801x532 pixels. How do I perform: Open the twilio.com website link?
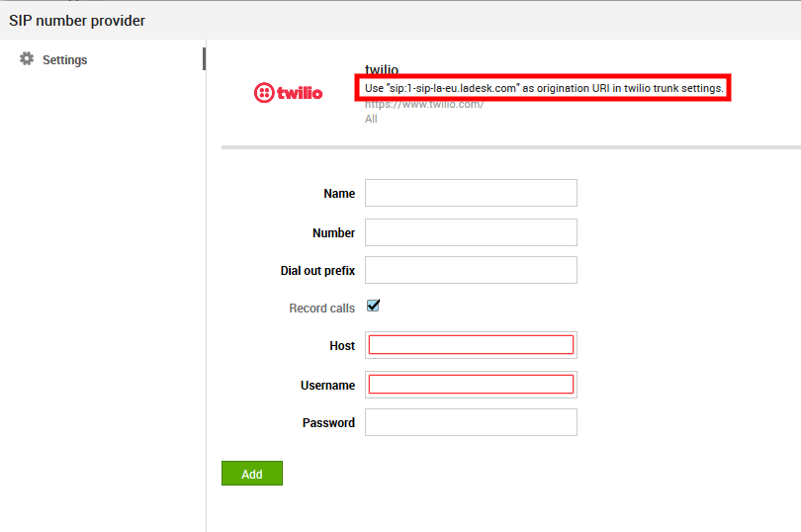(x=423, y=105)
